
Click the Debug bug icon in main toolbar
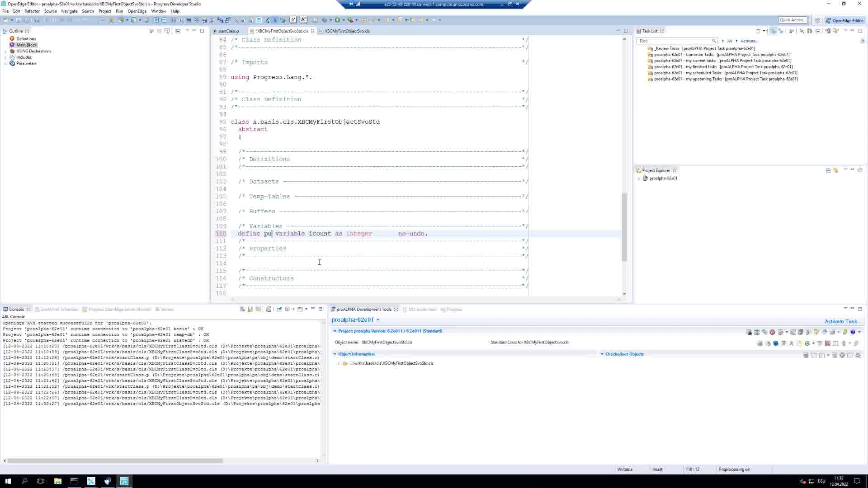coord(324,20)
